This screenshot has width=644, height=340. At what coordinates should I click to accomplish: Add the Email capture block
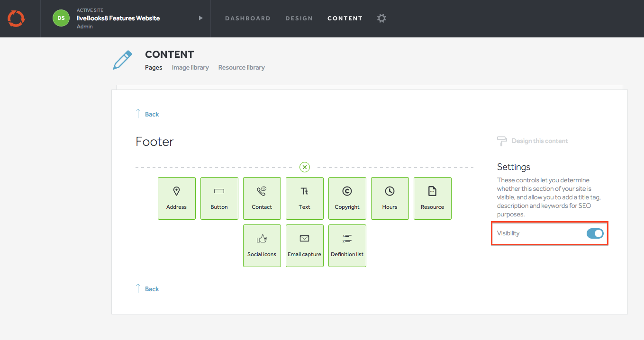tap(304, 246)
